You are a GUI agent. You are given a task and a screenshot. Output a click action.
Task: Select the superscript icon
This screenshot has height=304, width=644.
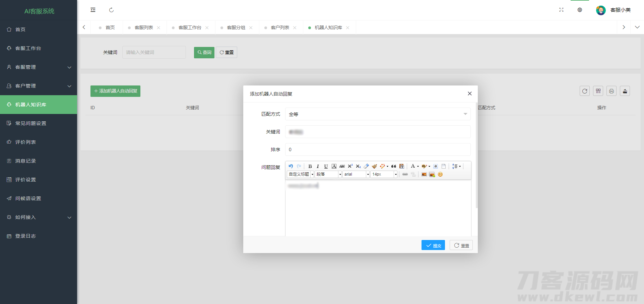[x=350, y=166]
